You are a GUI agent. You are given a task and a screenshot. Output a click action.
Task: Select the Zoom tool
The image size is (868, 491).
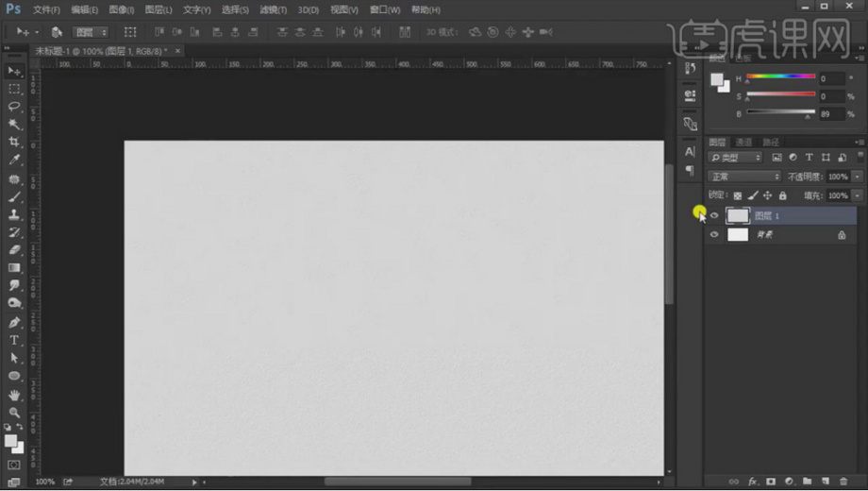point(14,413)
